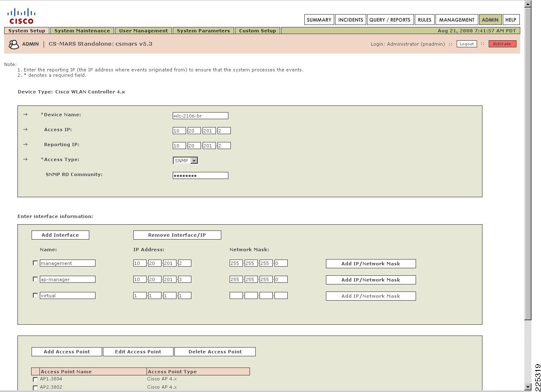Open the INCIDENTS tab
Screen dimensions: 541x392
(x=350, y=20)
